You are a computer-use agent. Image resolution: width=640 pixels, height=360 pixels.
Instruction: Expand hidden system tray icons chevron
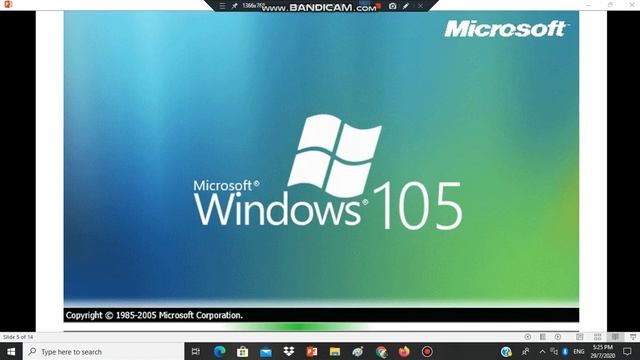tap(542, 351)
